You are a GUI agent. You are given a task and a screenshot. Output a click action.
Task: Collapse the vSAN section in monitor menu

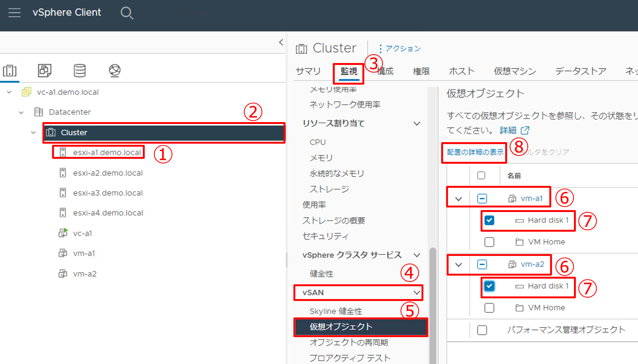click(417, 292)
